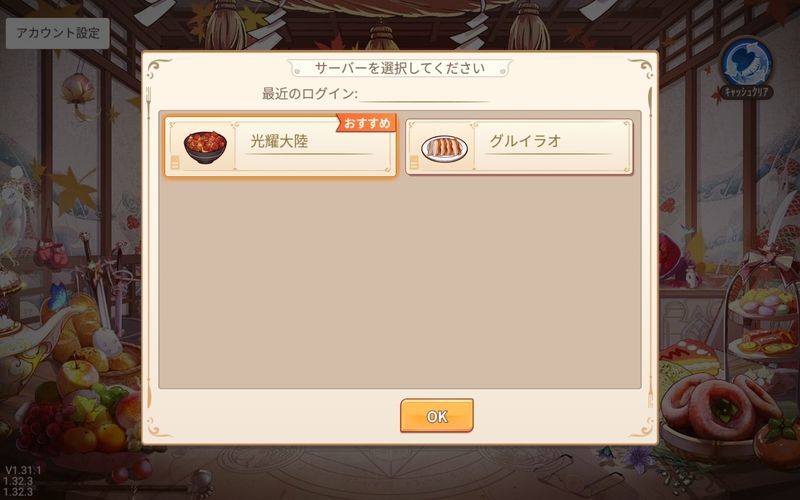Select the グルイラオ server name
Image resolution: width=800 pixels, height=500 pixels.
tap(525, 141)
